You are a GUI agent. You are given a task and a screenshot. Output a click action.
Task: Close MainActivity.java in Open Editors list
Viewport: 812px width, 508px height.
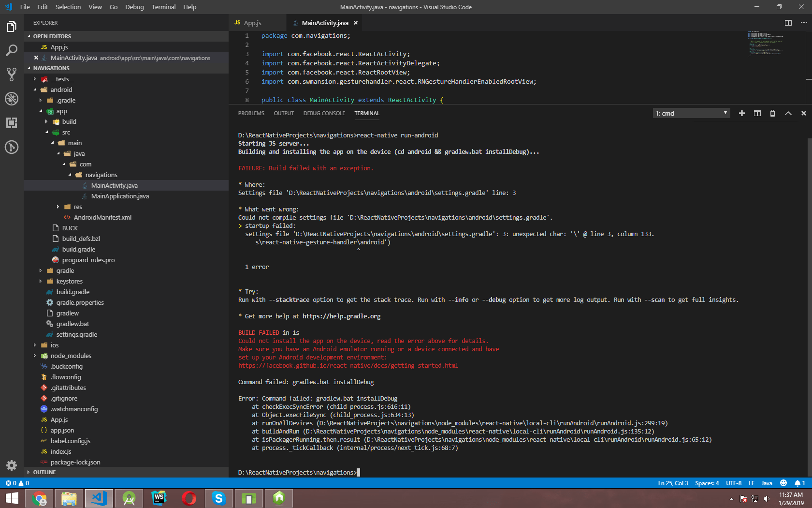[36, 58]
